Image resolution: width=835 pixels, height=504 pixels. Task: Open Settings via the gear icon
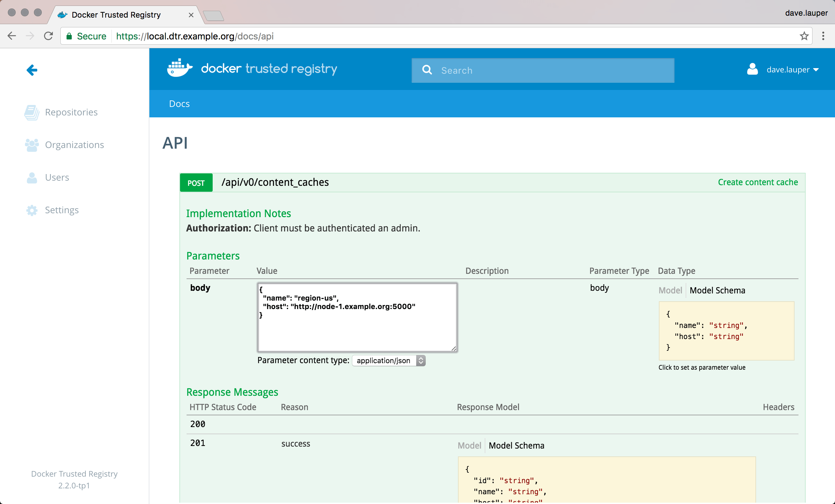pyautogui.click(x=32, y=210)
